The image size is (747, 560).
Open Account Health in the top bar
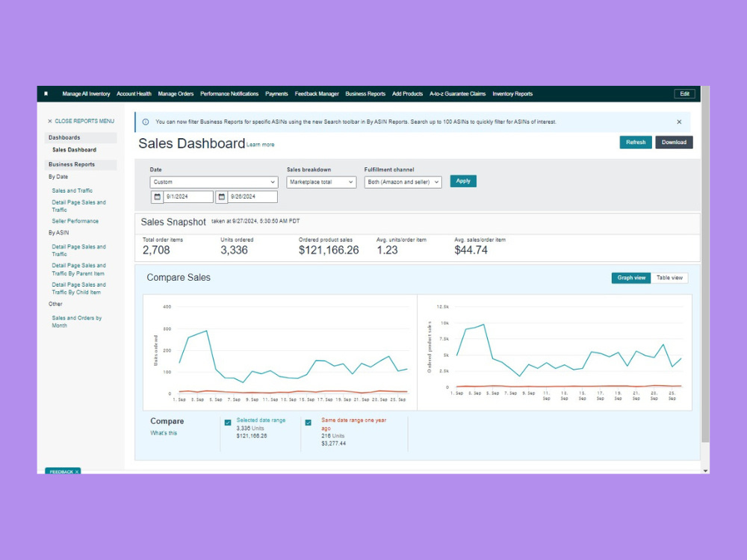[134, 94]
